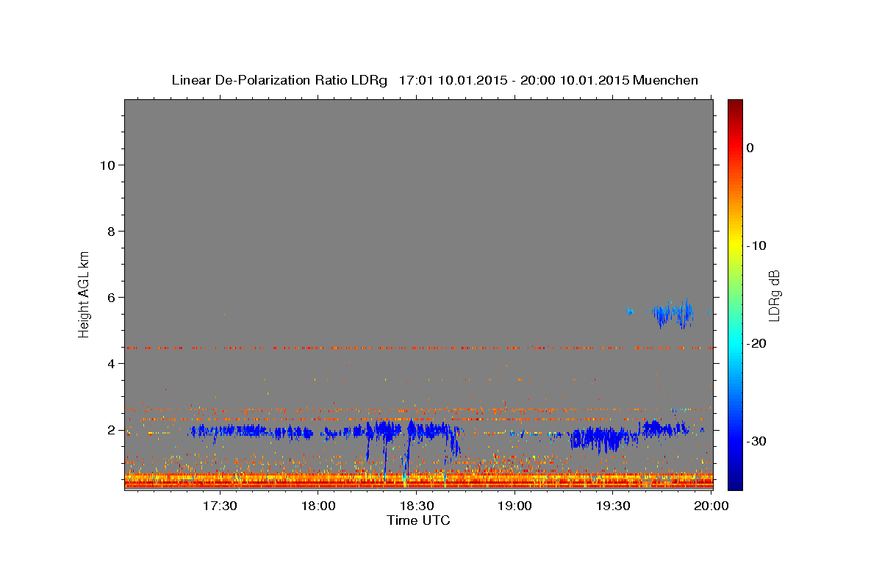This screenshot has width=882, height=588.
Task: Click the colorbar value -10
Action: (757, 245)
